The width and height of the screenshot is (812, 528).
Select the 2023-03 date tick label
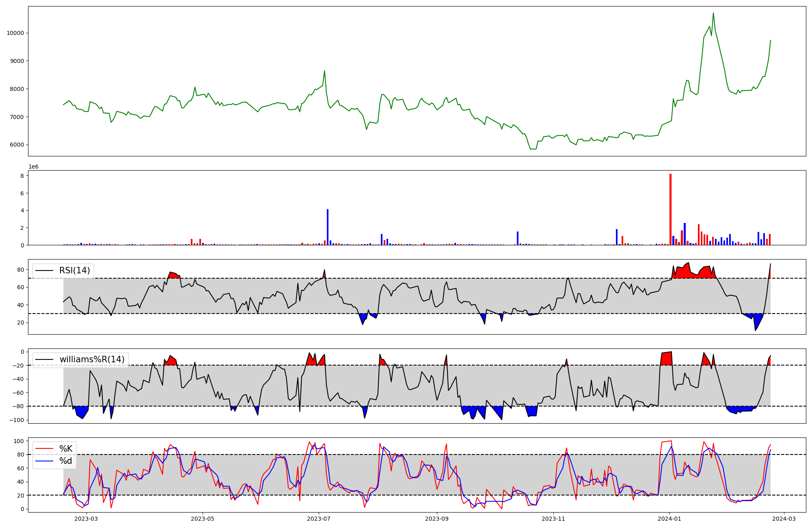point(86,519)
